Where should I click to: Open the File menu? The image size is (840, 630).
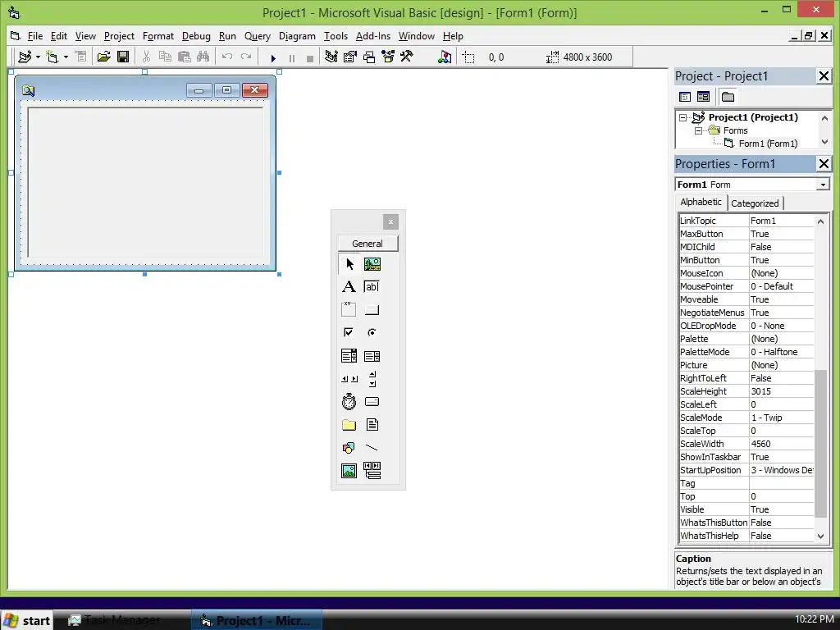click(x=34, y=36)
